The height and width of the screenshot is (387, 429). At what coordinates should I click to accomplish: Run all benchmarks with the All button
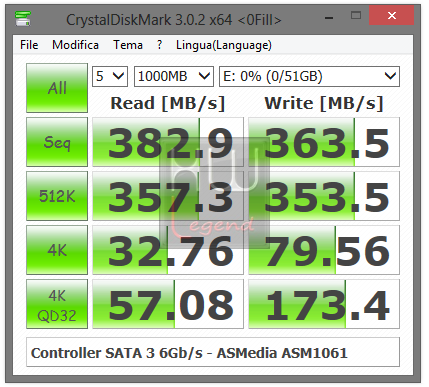[57, 88]
